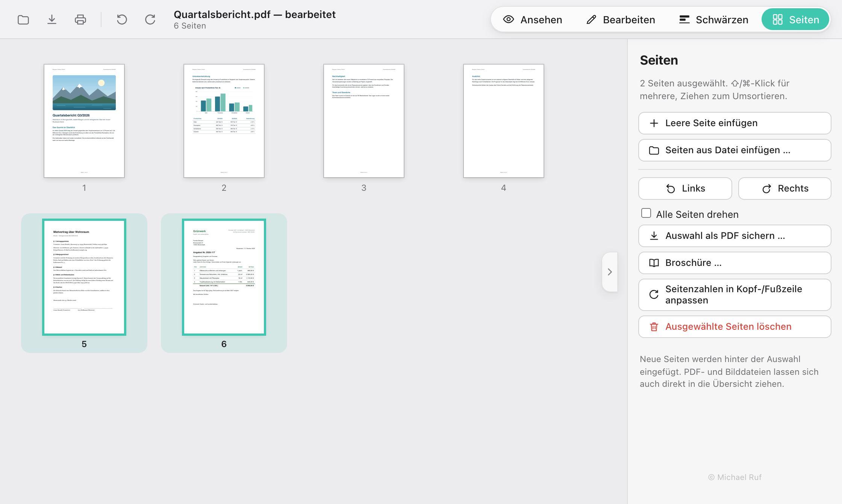The height and width of the screenshot is (504, 842).
Task: Select the page 3 thumbnail
Action: pyautogui.click(x=364, y=121)
